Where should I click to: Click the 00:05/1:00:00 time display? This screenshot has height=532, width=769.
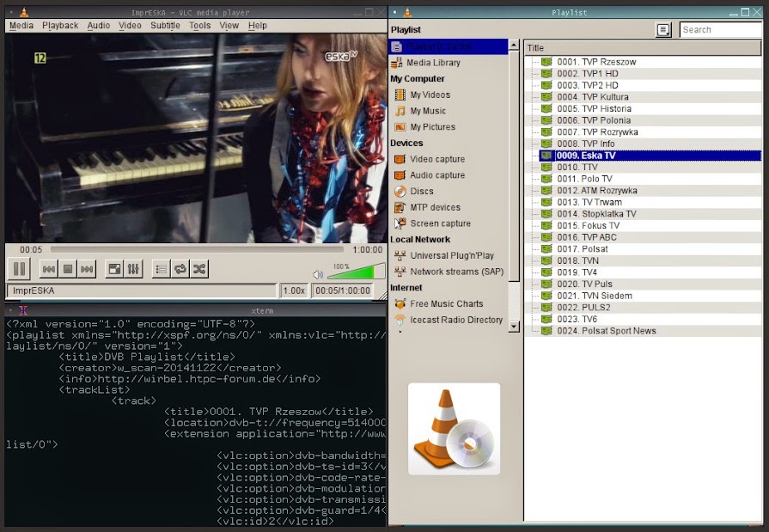click(342, 291)
